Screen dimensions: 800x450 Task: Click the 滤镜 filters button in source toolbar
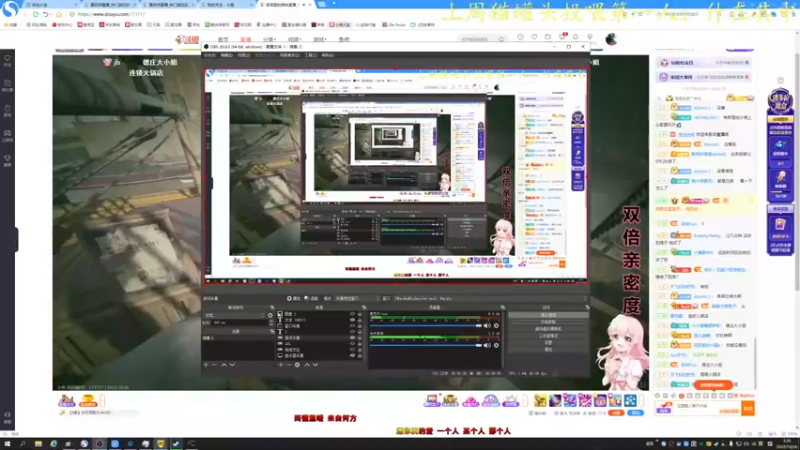311,298
